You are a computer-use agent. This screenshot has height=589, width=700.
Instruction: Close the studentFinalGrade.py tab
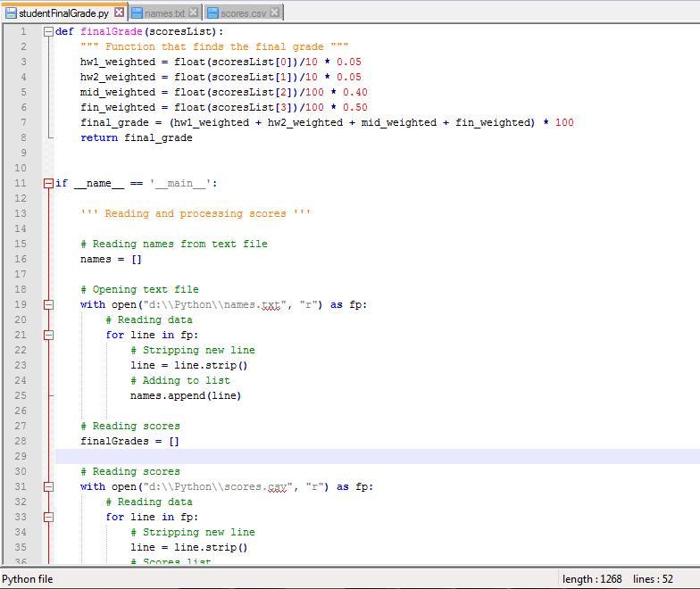coord(119,12)
